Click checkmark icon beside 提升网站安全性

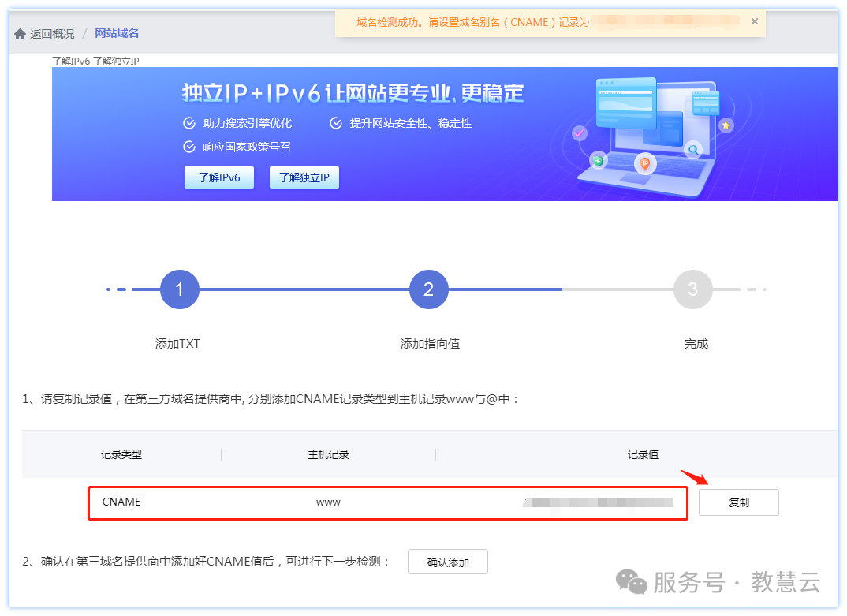click(336, 123)
